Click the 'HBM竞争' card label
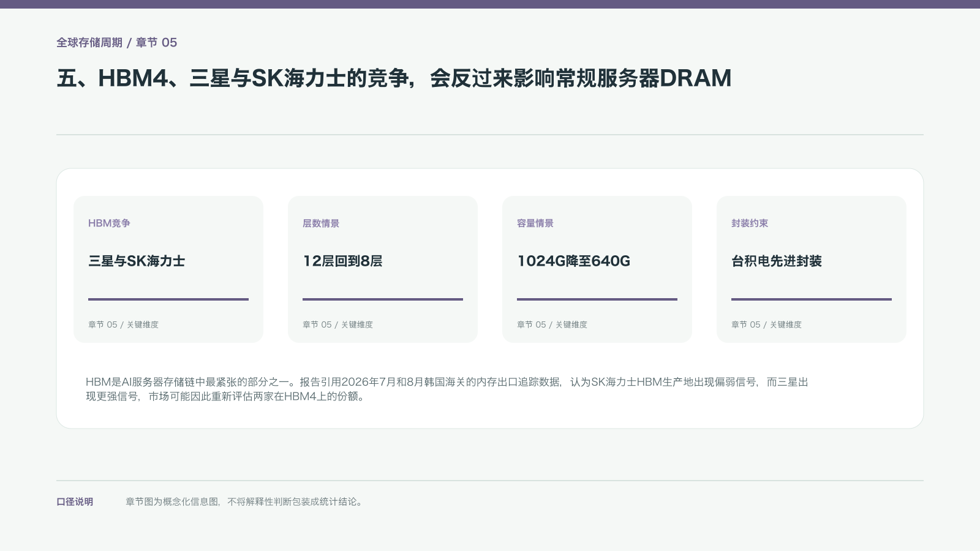Image resolution: width=980 pixels, height=551 pixels. tap(109, 223)
